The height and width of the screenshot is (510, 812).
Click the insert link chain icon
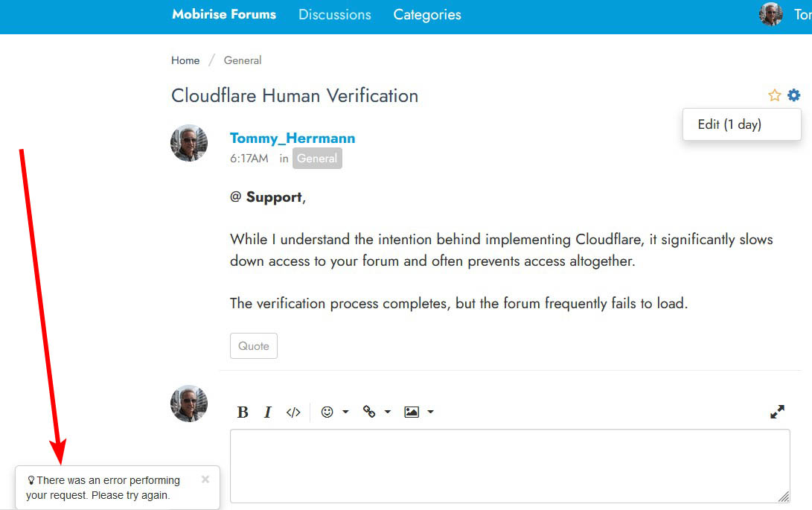[x=369, y=412]
